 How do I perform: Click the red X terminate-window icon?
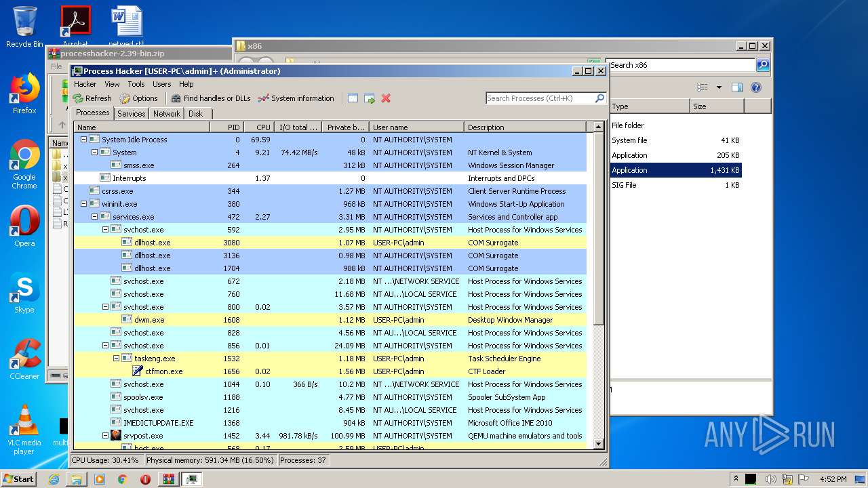(386, 98)
